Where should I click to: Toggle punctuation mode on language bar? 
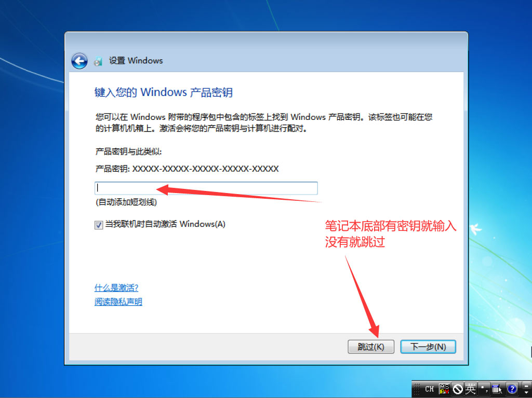[x=484, y=389]
